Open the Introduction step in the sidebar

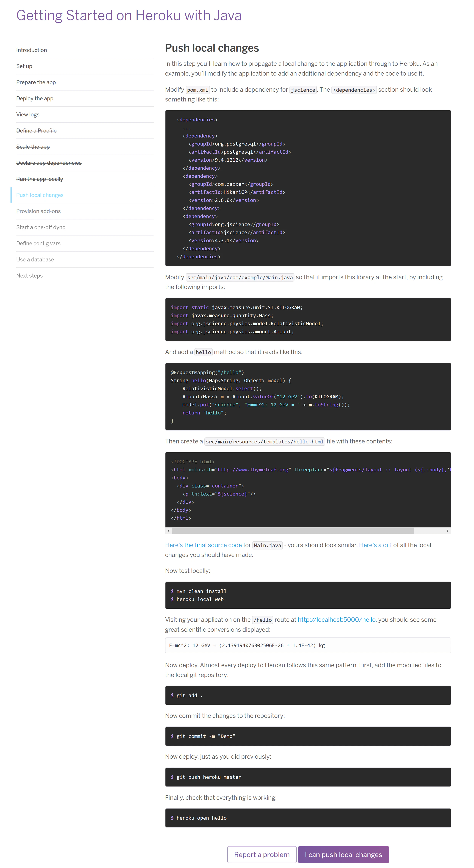point(32,50)
